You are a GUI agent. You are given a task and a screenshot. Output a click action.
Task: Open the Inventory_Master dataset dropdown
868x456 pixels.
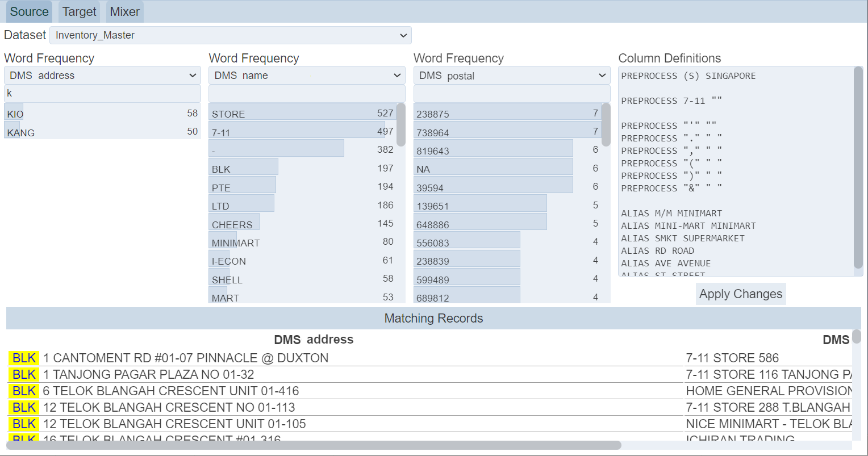pos(230,35)
